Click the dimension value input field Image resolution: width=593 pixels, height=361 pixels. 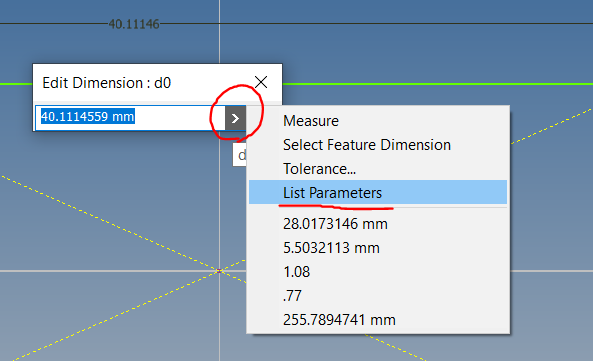130,118
